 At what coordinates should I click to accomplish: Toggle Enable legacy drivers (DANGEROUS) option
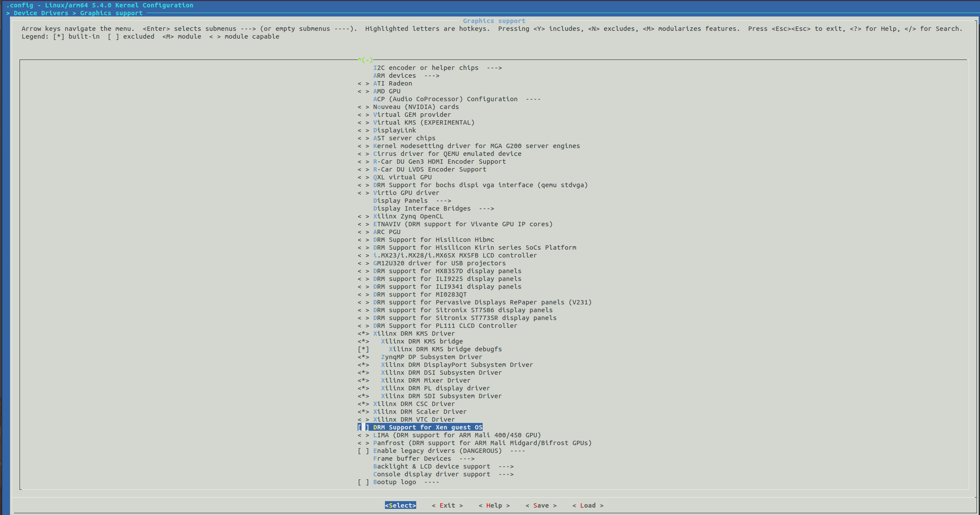pos(363,451)
